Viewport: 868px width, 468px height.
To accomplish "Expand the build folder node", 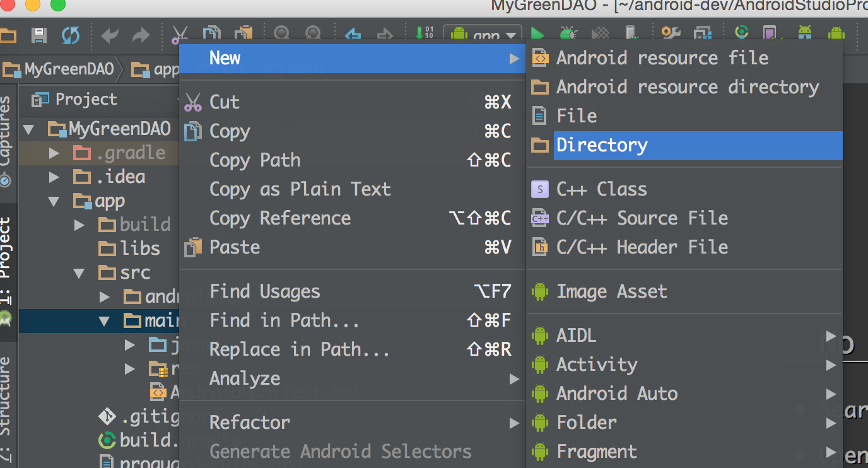I will pos(79,225).
